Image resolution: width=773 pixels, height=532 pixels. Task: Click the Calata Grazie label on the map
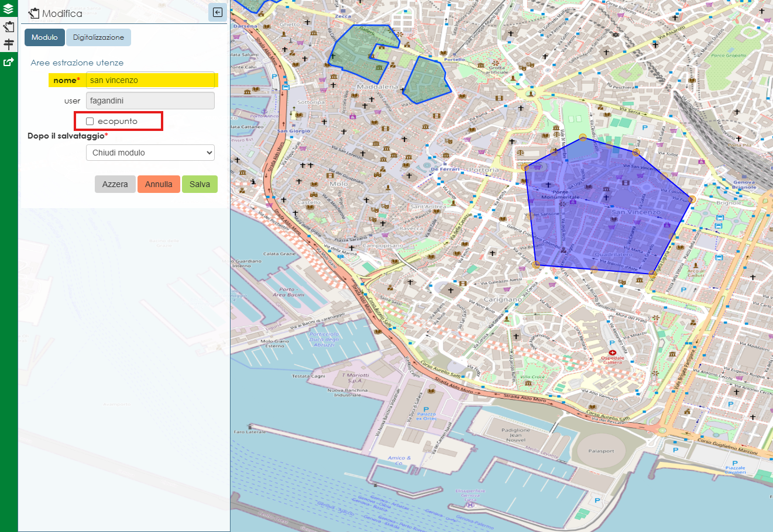pyautogui.click(x=279, y=254)
